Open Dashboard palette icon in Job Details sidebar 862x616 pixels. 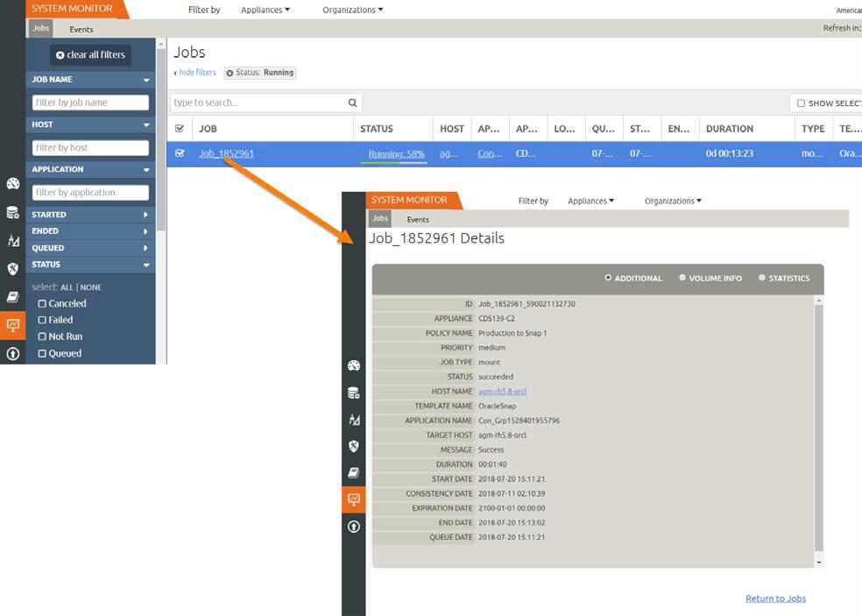click(x=354, y=365)
